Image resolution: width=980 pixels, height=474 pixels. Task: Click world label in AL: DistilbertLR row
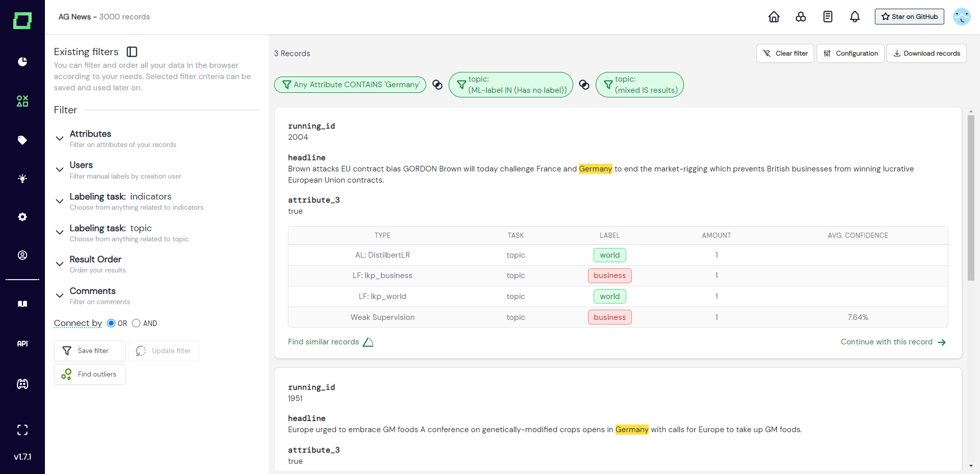pos(610,255)
